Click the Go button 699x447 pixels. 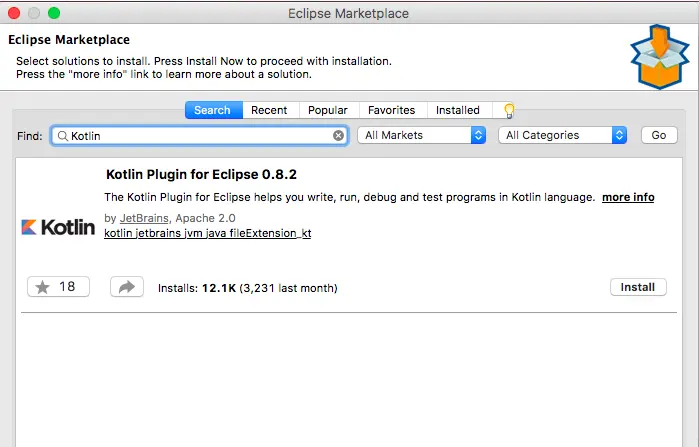click(659, 135)
